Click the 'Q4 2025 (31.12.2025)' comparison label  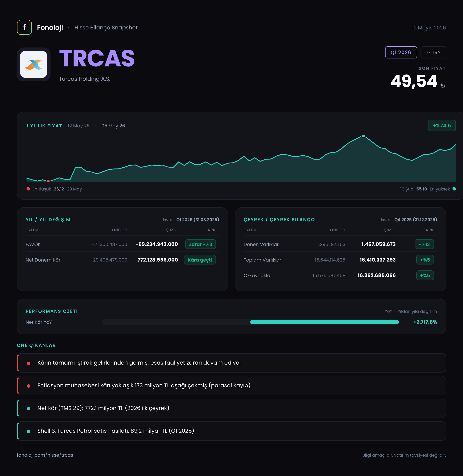(x=416, y=220)
